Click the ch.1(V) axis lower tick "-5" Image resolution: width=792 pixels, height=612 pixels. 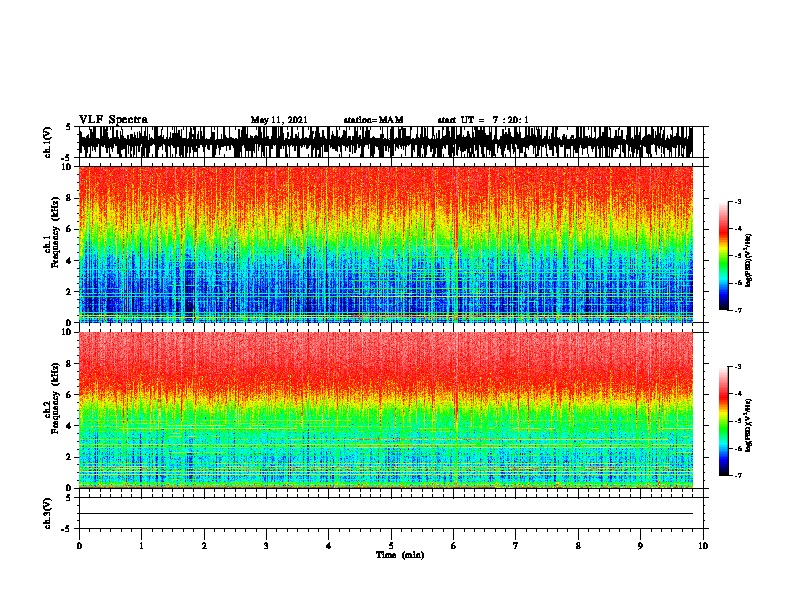click(x=67, y=158)
